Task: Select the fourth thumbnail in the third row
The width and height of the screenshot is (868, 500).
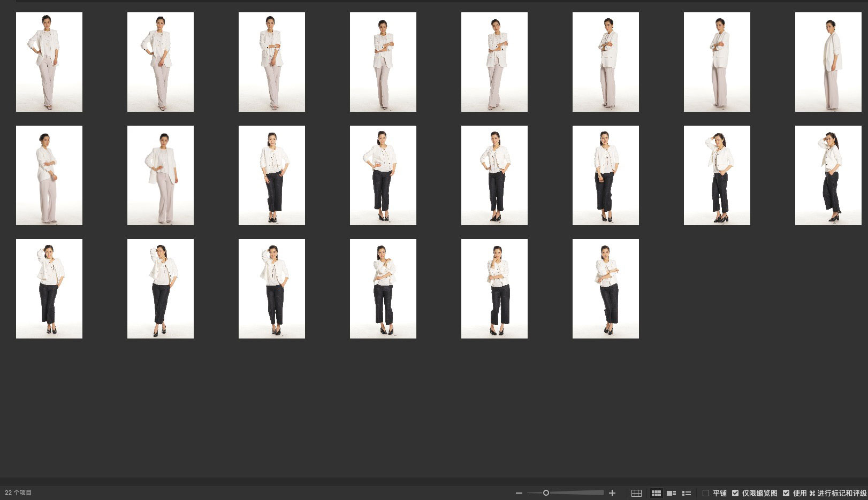Action: [383, 289]
